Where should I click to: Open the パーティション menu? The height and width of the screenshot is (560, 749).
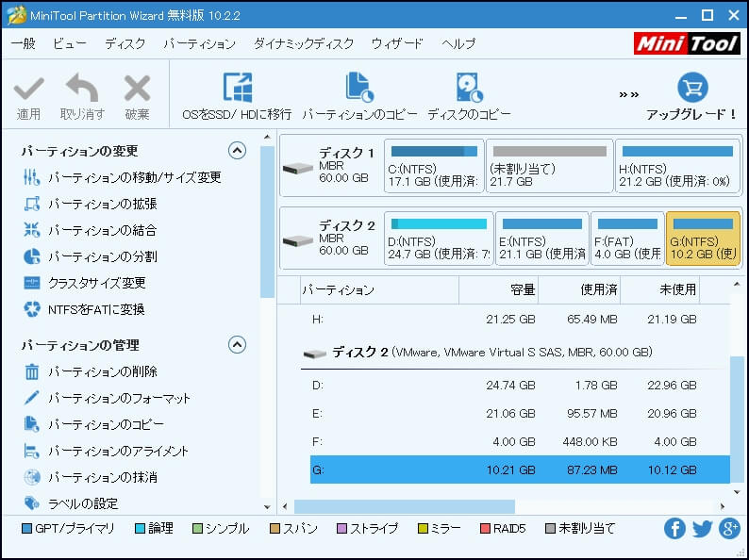[x=200, y=43]
